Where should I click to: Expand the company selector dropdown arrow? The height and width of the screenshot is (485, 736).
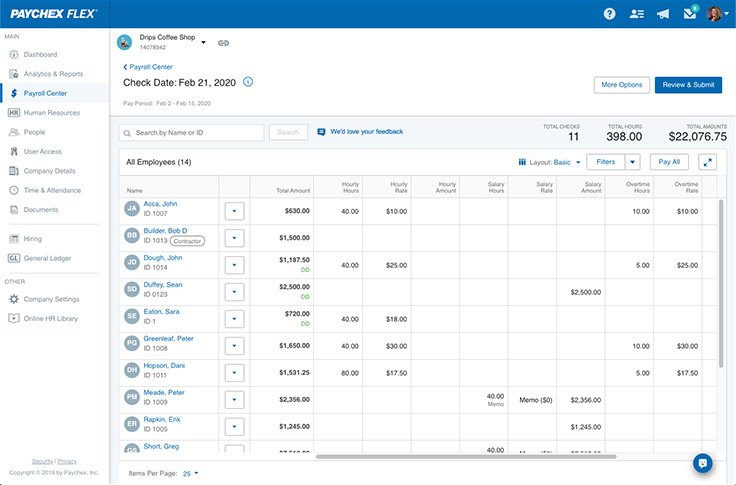pos(203,42)
